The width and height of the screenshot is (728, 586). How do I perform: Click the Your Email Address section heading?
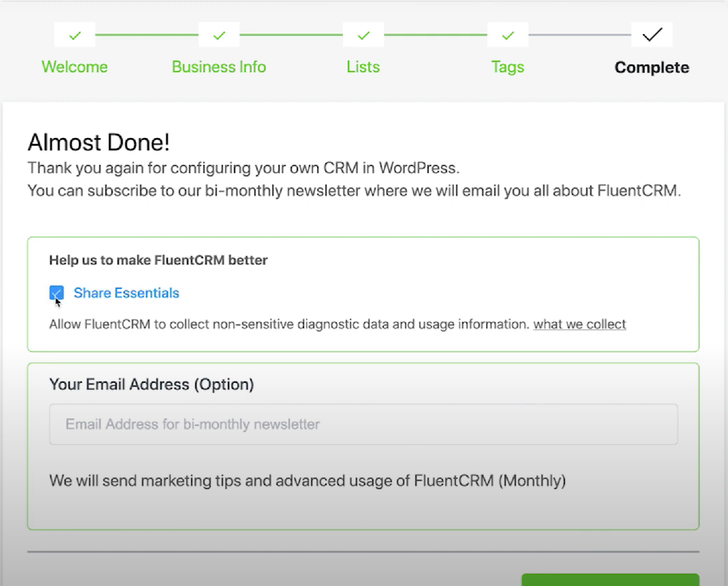click(151, 384)
